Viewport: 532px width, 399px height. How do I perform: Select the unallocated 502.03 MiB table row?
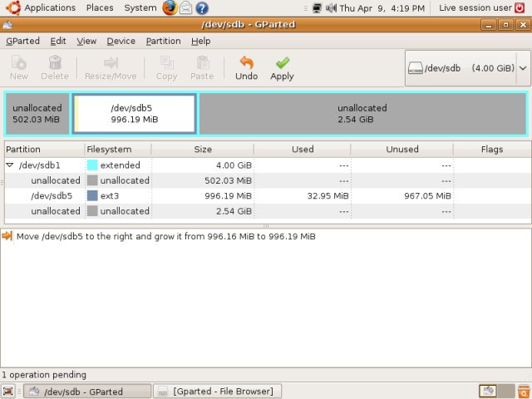tap(268, 180)
